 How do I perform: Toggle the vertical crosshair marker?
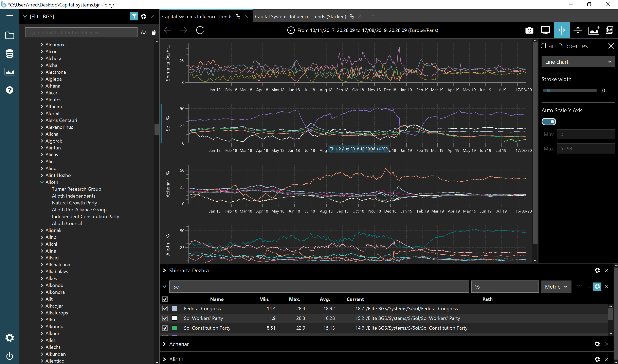[x=562, y=30]
